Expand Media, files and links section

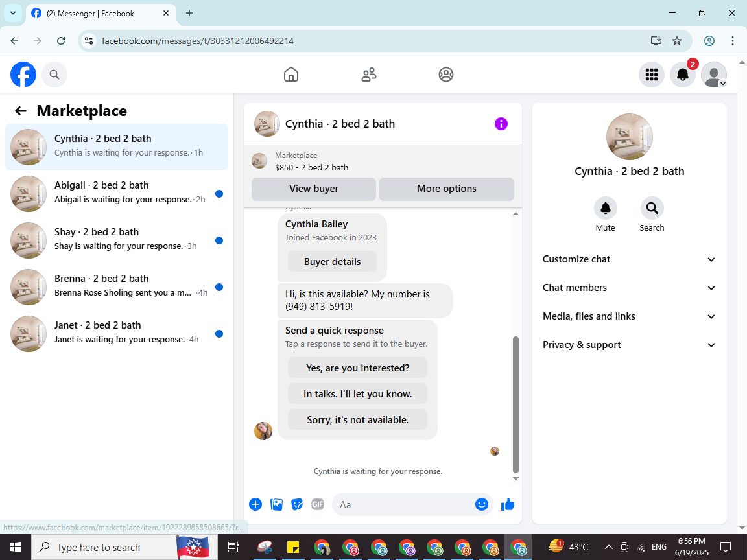[x=629, y=317]
